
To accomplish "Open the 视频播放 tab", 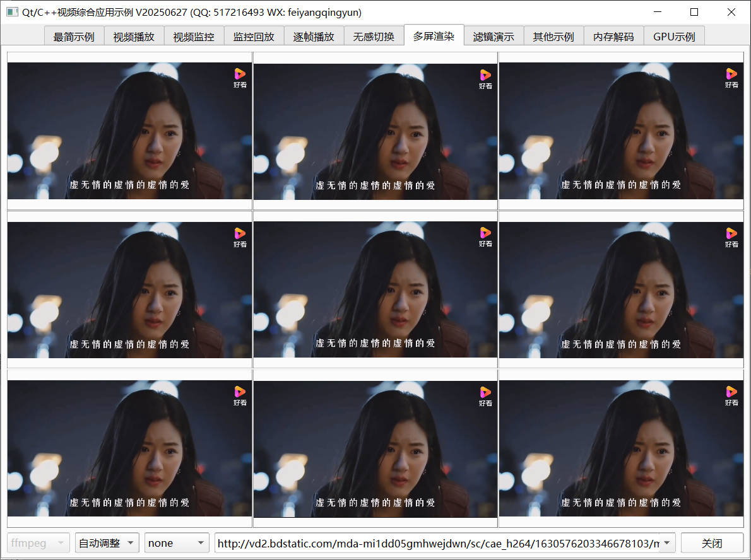I will click(x=134, y=37).
